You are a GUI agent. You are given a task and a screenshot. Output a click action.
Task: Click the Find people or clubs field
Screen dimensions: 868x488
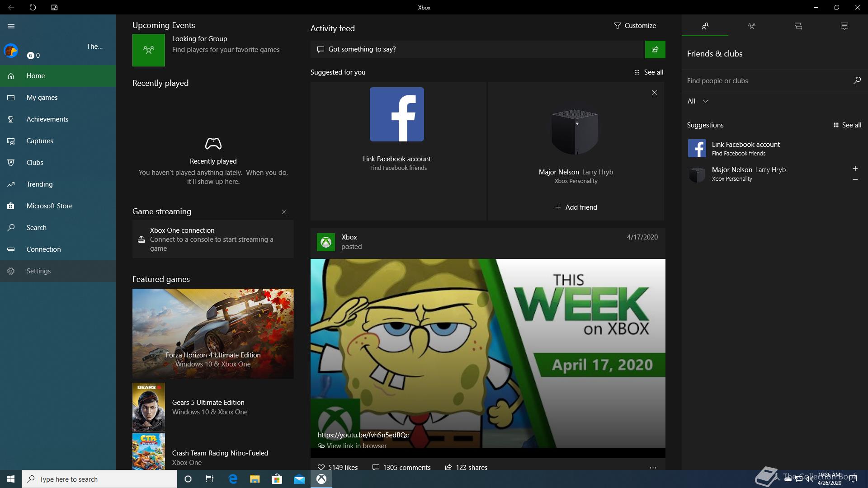point(766,81)
